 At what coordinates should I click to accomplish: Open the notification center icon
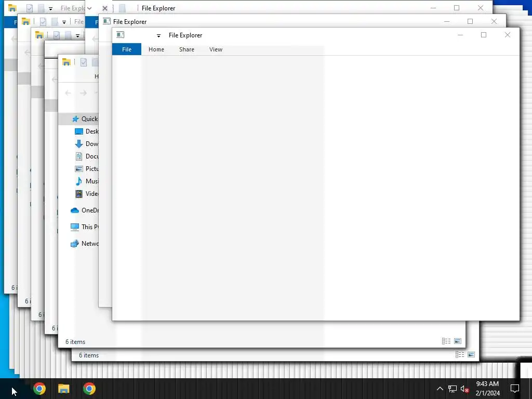515,389
